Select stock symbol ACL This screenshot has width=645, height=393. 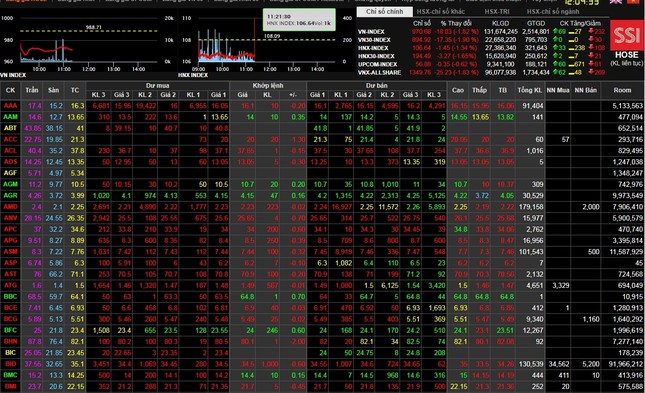11,151
